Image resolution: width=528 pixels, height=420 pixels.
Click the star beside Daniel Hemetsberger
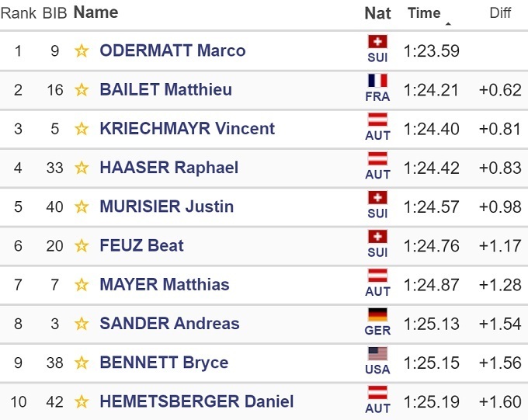coord(82,402)
